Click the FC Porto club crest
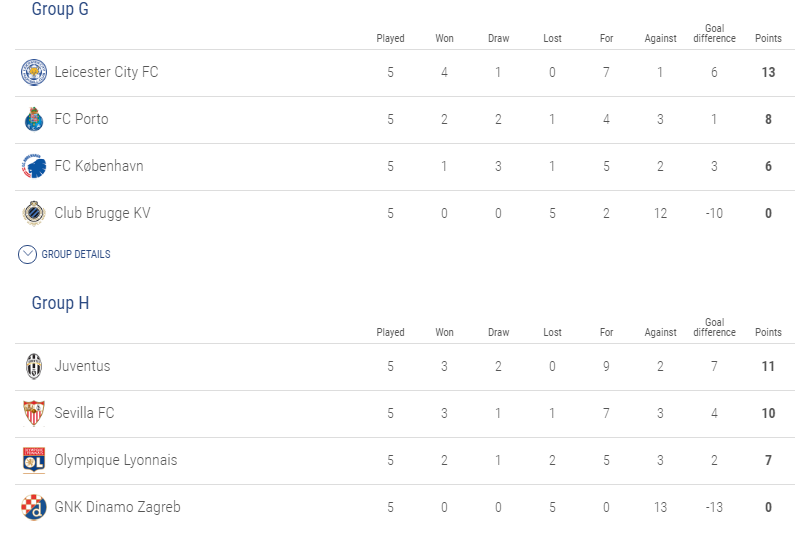This screenshot has height=533, width=795. pos(34,119)
